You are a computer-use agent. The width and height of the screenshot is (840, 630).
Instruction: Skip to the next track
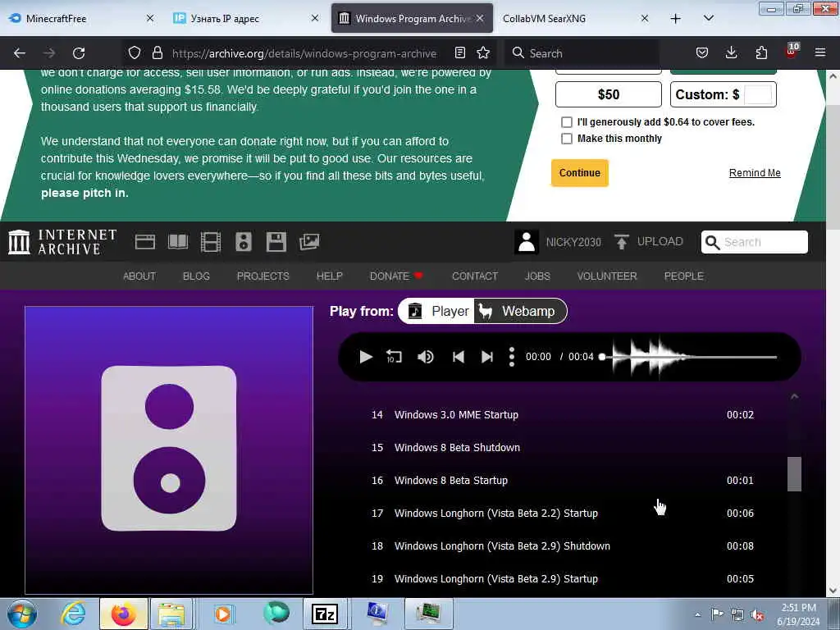[487, 357]
